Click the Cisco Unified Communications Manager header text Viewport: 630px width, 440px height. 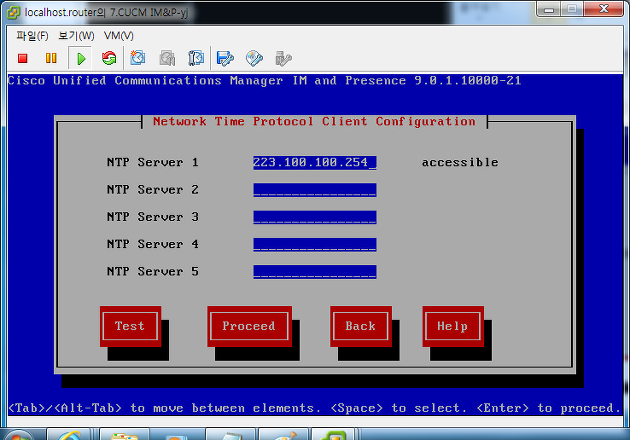[x=265, y=81]
